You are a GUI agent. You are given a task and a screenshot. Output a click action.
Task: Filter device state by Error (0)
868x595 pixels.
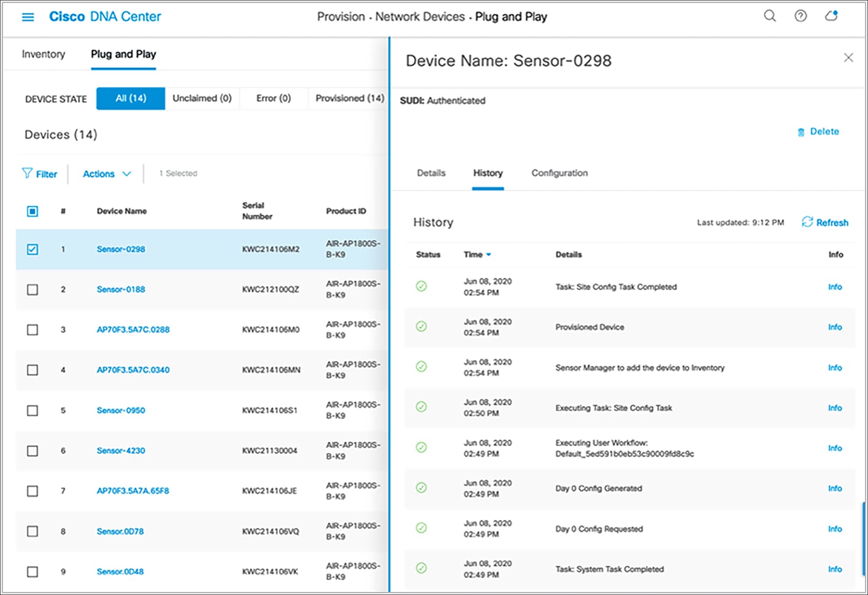(274, 98)
